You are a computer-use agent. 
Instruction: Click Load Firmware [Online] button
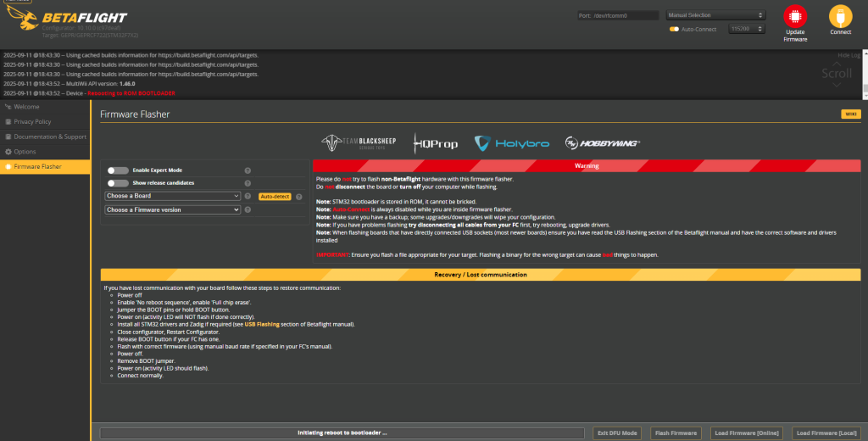tap(746, 433)
